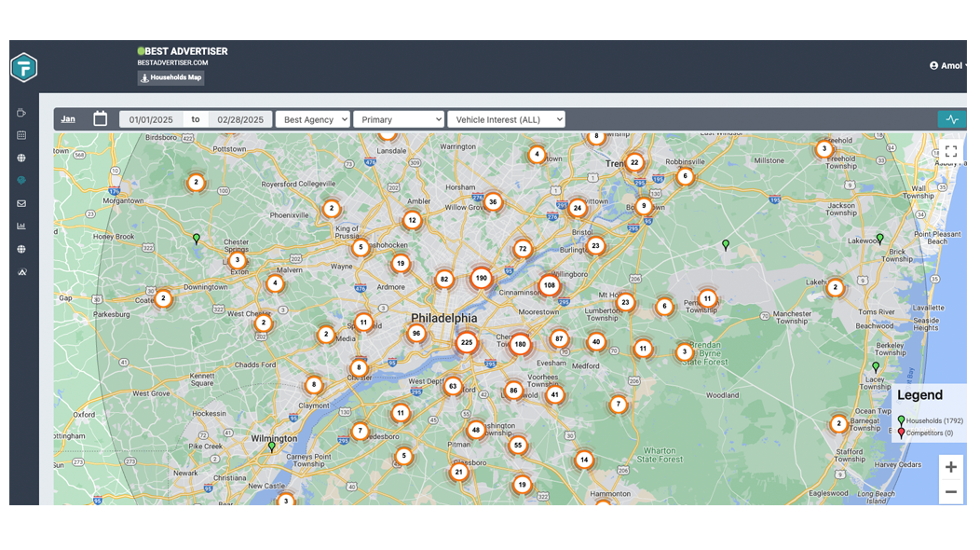Image resolution: width=980 pixels, height=550 pixels.
Task: Click the end date field 02/28/2025
Action: (x=240, y=119)
